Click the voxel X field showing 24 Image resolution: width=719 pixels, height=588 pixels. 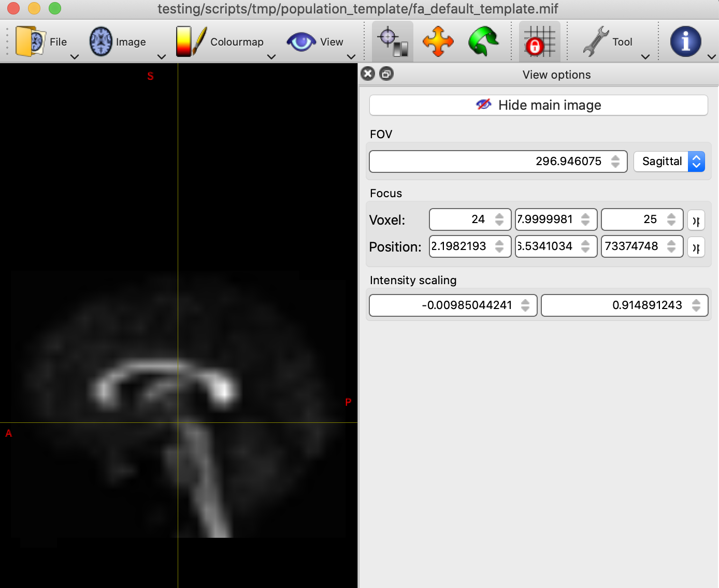pos(470,219)
